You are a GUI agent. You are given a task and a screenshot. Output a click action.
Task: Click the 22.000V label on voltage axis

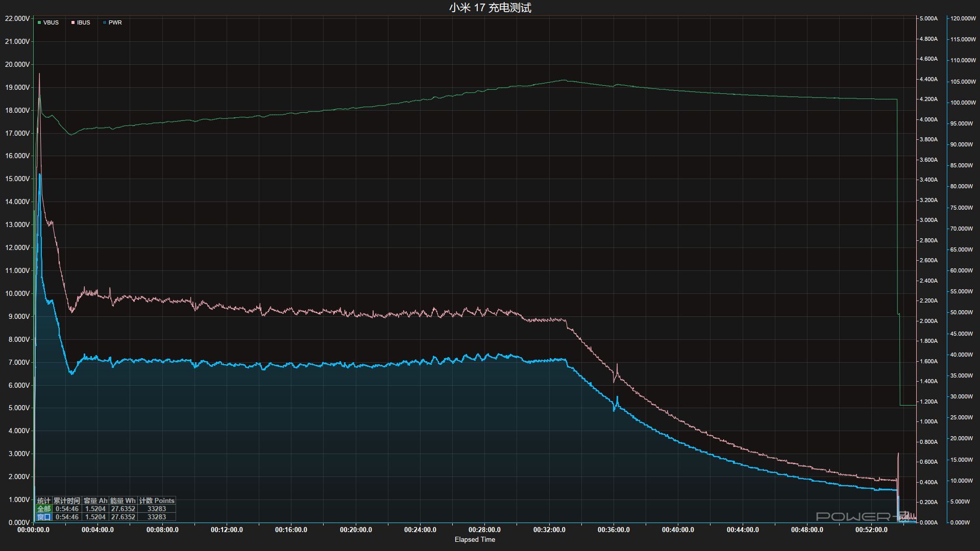click(17, 18)
